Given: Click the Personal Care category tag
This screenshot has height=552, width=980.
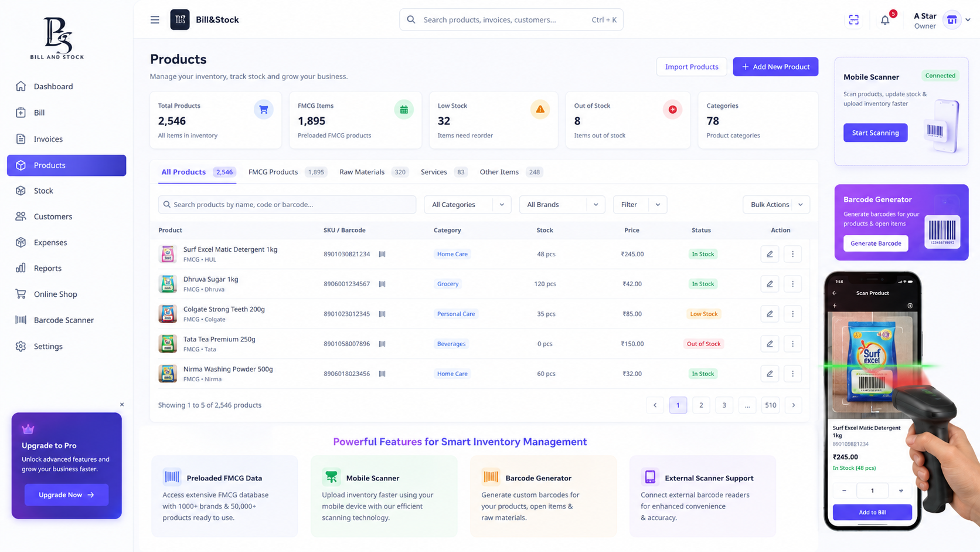Looking at the screenshot, I should point(456,314).
